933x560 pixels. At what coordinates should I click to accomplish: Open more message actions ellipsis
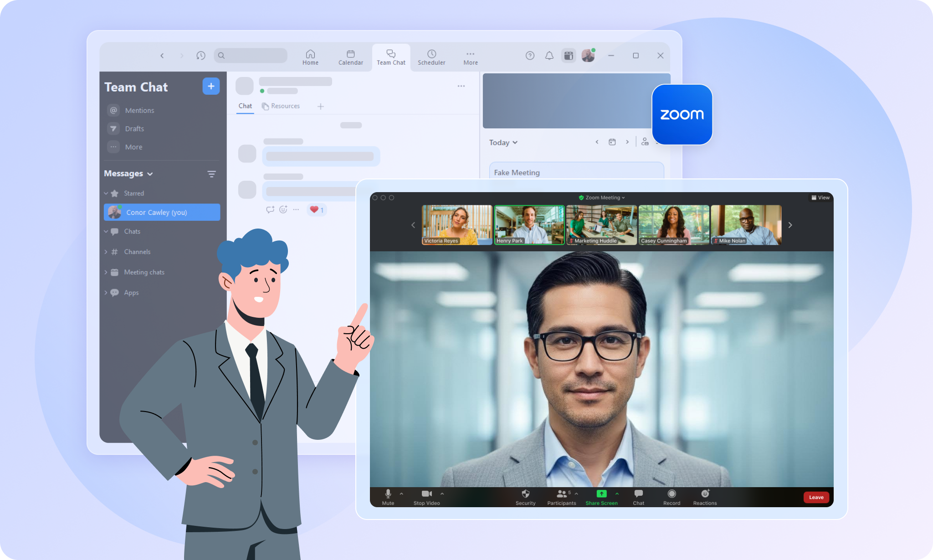[x=296, y=209]
